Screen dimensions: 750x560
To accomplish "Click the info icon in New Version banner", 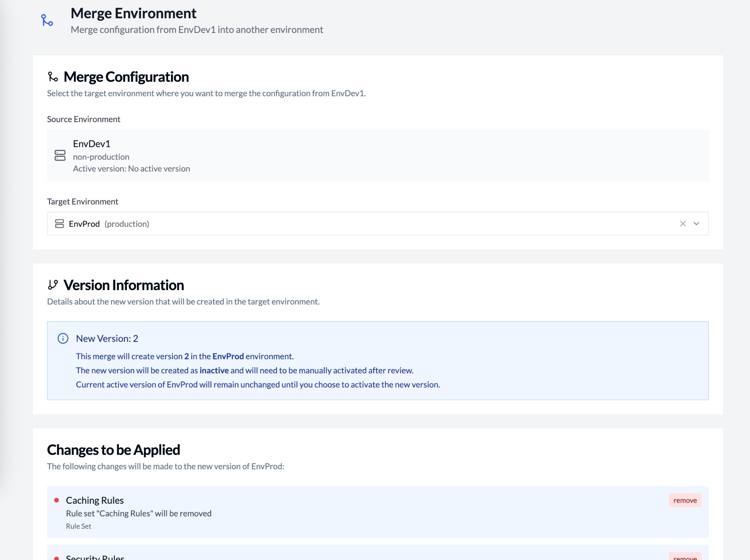I will point(63,338).
